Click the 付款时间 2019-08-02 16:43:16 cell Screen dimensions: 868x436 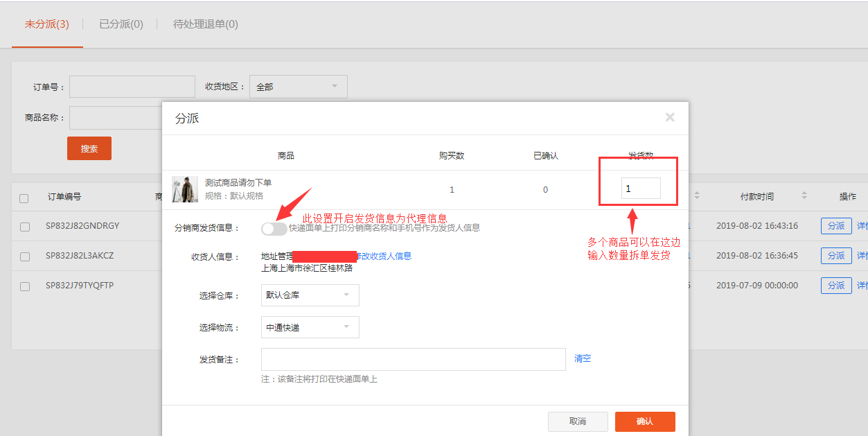(x=757, y=226)
